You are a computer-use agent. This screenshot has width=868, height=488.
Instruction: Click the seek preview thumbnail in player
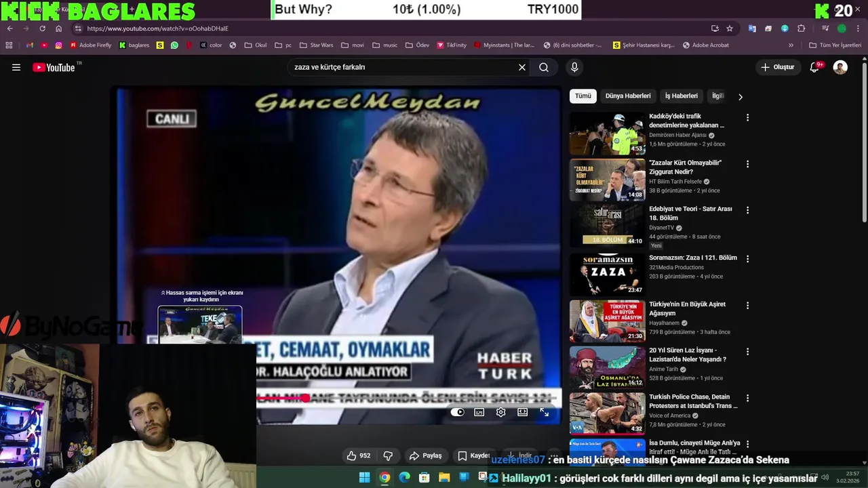coord(200,325)
